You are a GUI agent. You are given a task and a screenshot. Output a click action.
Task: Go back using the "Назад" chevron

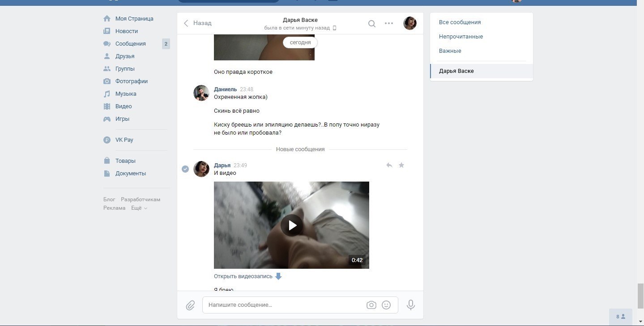click(186, 23)
